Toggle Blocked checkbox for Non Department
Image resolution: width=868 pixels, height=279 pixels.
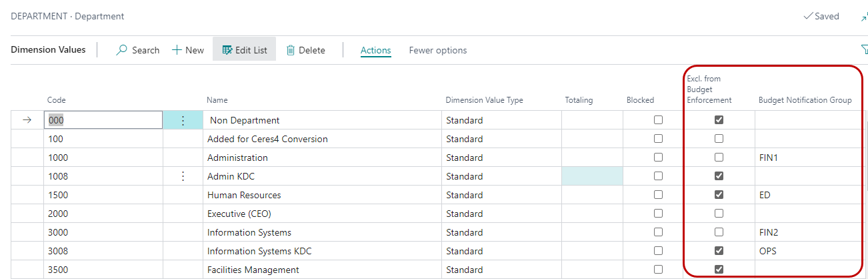pos(658,120)
